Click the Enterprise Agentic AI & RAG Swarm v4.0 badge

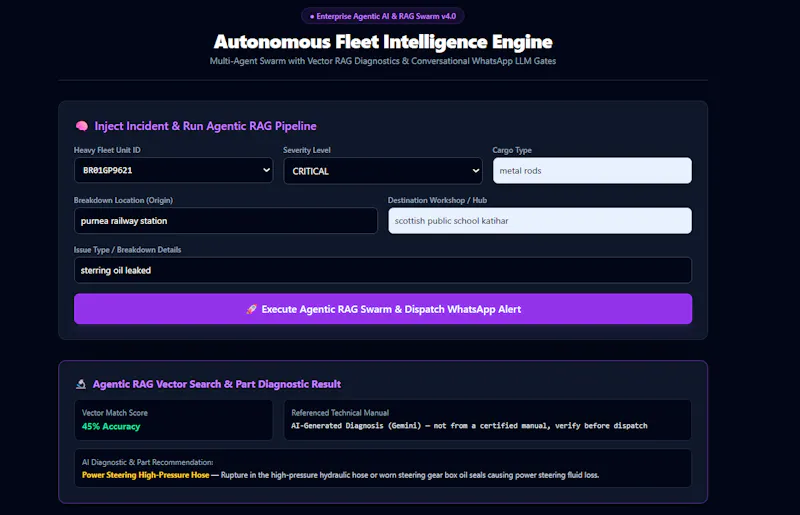tap(383, 16)
